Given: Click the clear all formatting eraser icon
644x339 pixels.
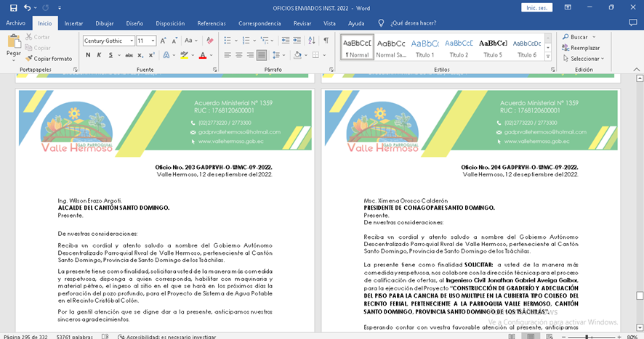Looking at the screenshot, I should pyautogui.click(x=210, y=41).
